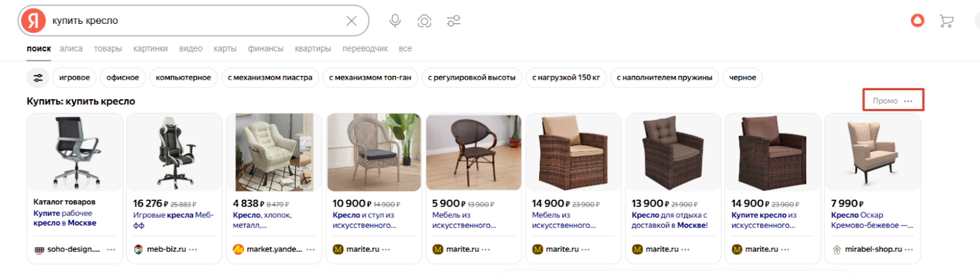Screen dimensions: 980x274
Task: Open options menu next to meb-biz.ru
Action: pos(194,249)
